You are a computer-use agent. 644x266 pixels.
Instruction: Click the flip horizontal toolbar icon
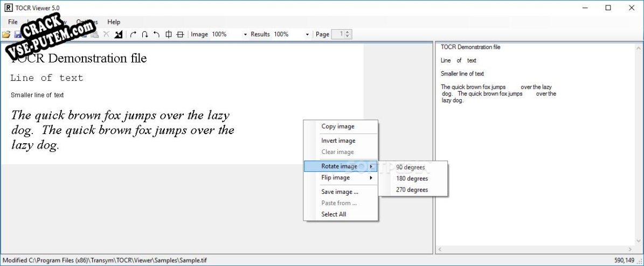click(x=168, y=34)
